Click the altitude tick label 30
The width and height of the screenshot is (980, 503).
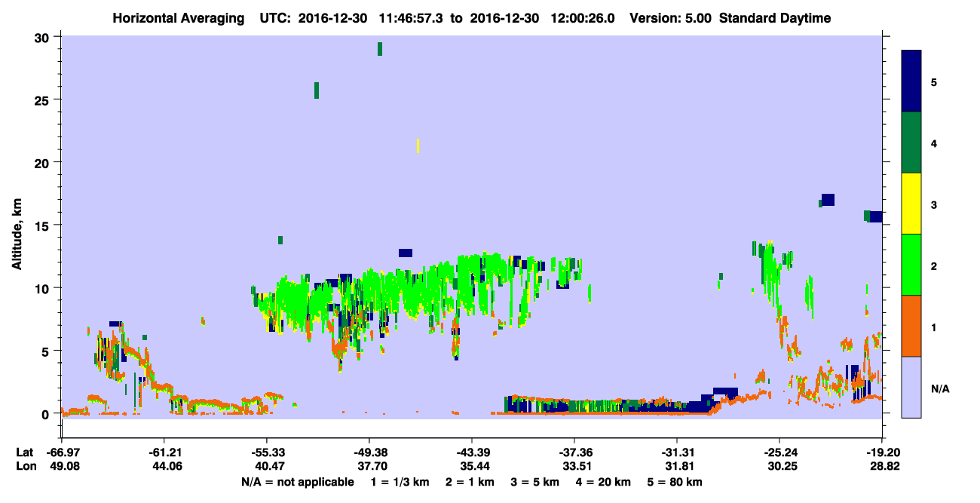pyautogui.click(x=43, y=38)
